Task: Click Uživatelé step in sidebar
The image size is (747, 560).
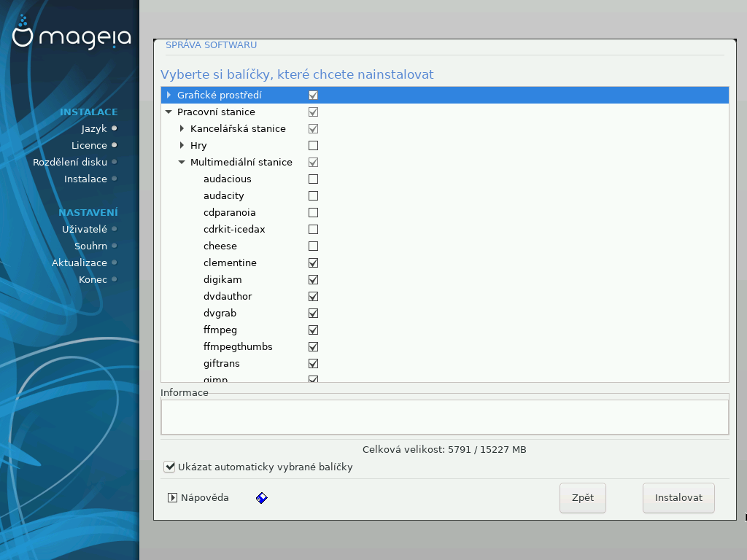Action: 85,229
